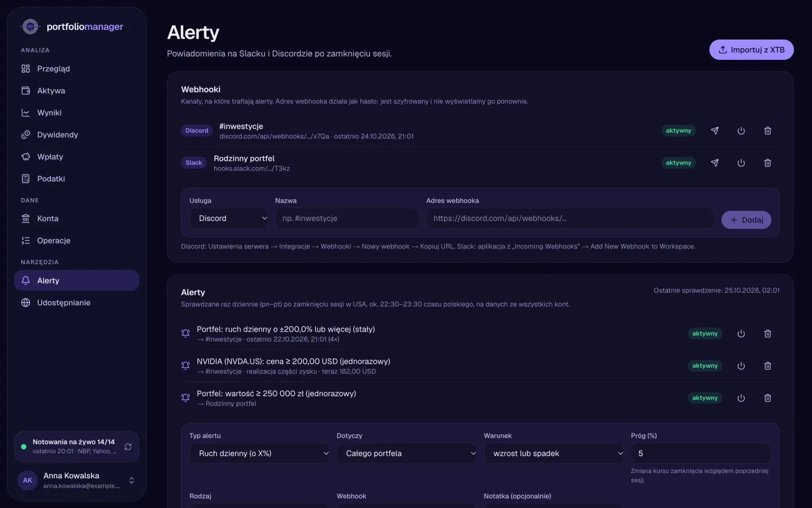This screenshot has width=812, height=508.
Task: Click bell icon beside daily move alert
Action: 186,334
